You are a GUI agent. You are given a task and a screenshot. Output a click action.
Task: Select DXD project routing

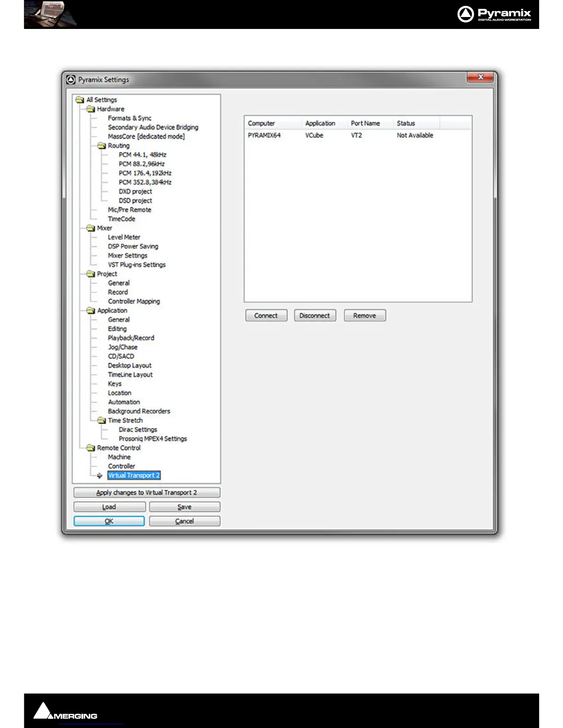(x=135, y=192)
